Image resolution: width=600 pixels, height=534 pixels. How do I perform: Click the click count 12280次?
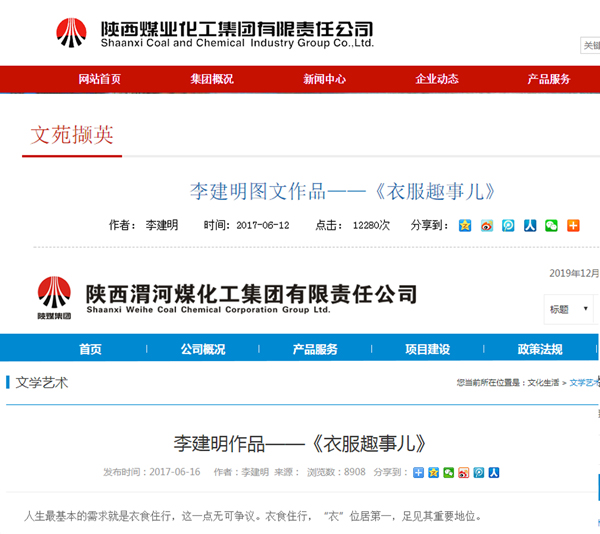click(x=371, y=225)
